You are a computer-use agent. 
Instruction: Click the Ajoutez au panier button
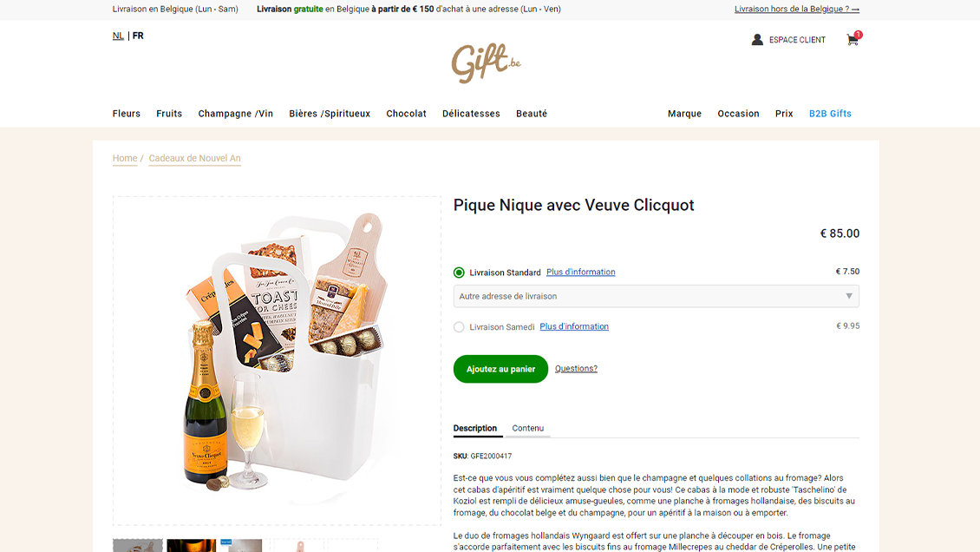point(500,369)
